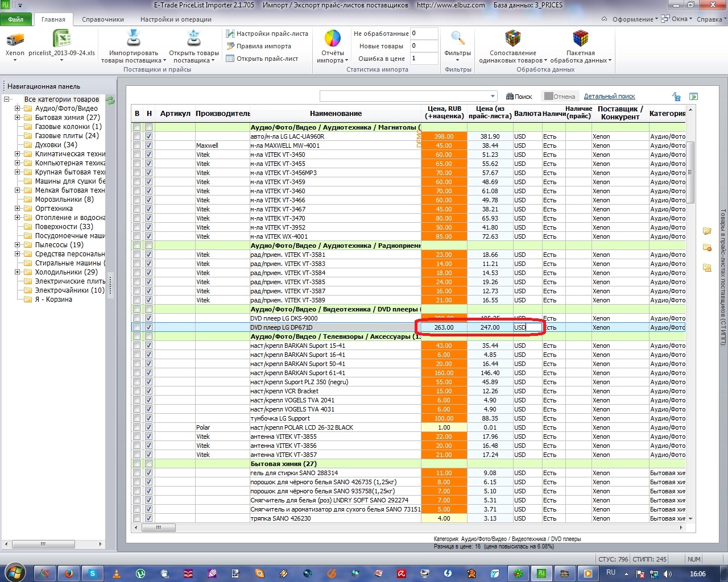This screenshot has width=728, height=582.
Task: Select Электрочайники (10) in category tree
Action: click(x=70, y=290)
